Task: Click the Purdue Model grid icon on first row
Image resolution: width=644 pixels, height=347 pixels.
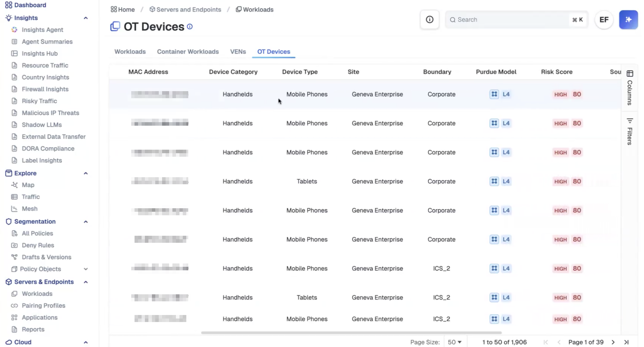Action: [494, 94]
